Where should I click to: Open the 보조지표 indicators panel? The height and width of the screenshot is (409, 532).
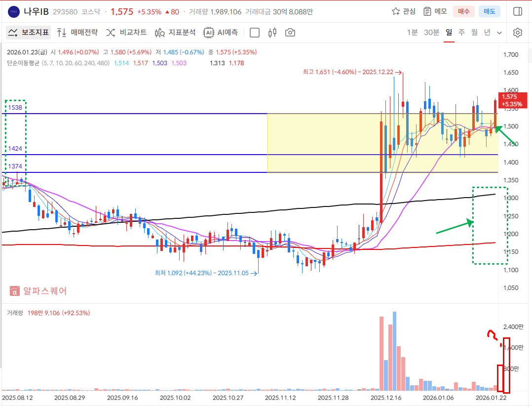click(x=29, y=33)
